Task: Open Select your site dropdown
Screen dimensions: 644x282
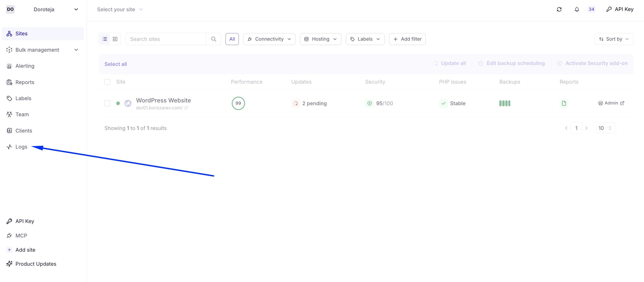Action: [120, 9]
